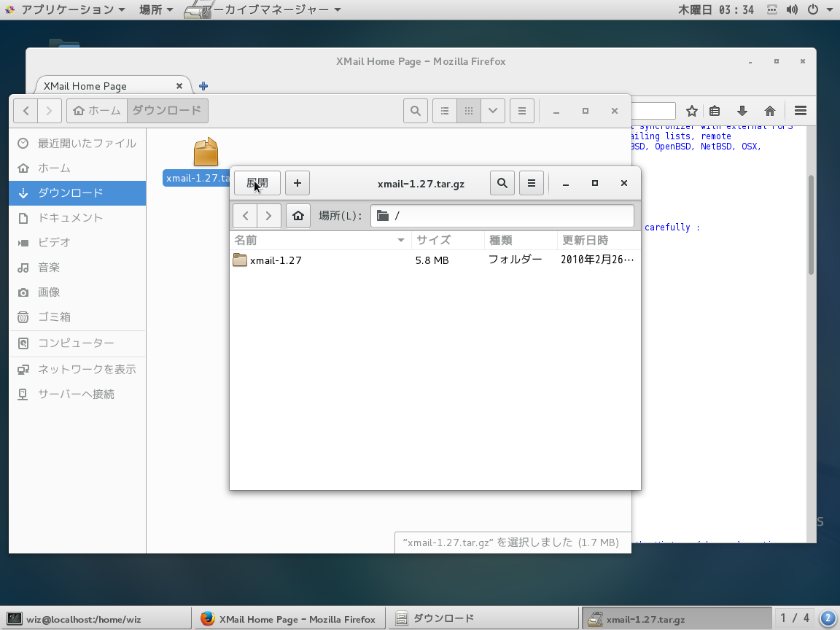Click the 2010年2月26 date cell

[596, 260]
